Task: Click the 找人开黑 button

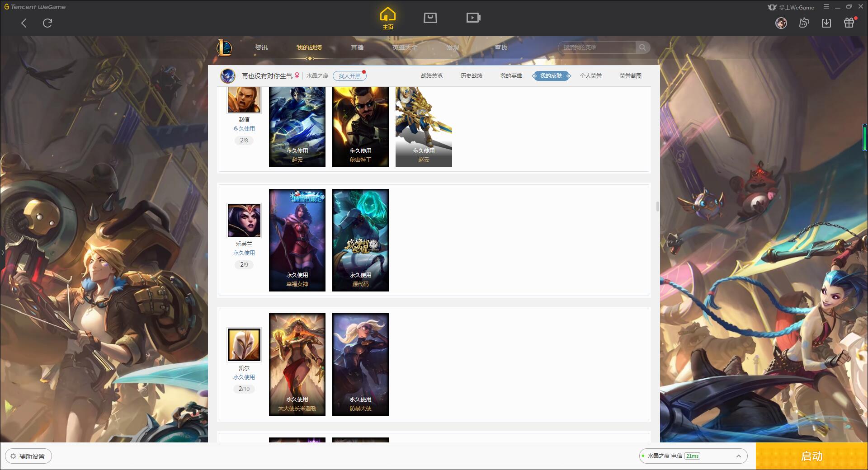Action: point(349,76)
